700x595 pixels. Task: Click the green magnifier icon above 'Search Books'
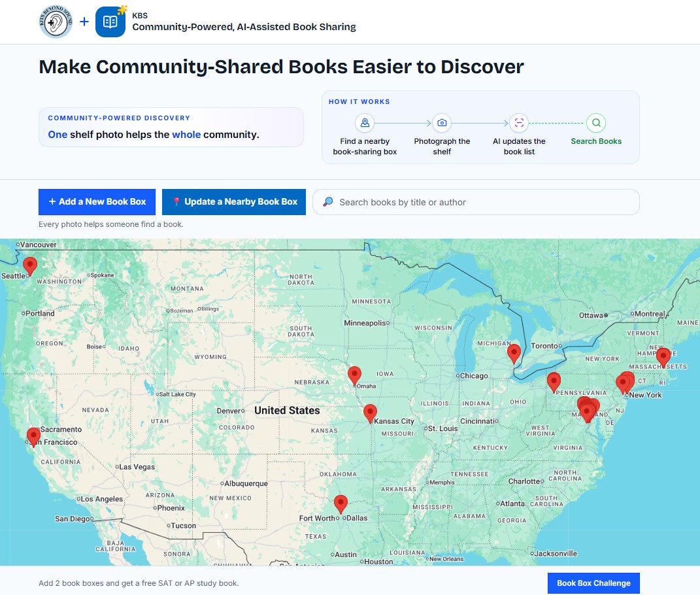coord(596,123)
